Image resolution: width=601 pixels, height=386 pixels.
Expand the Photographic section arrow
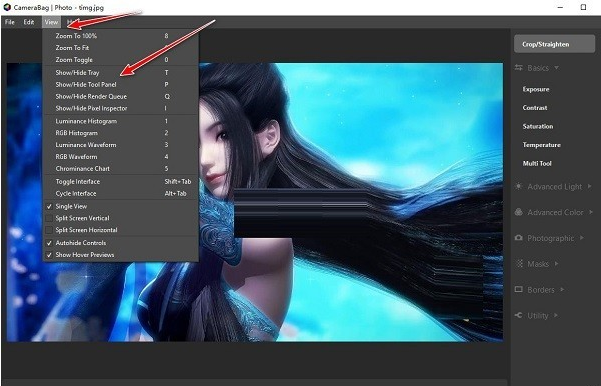click(582, 238)
